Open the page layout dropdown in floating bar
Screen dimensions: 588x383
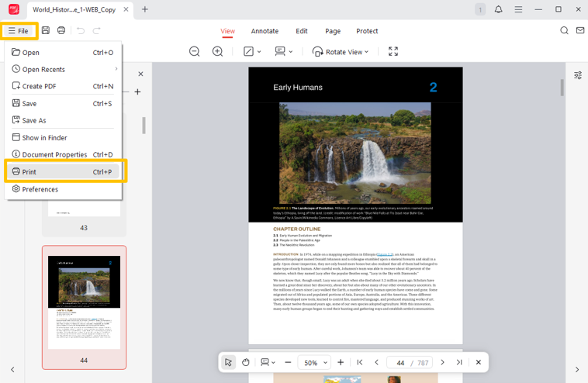(273, 363)
